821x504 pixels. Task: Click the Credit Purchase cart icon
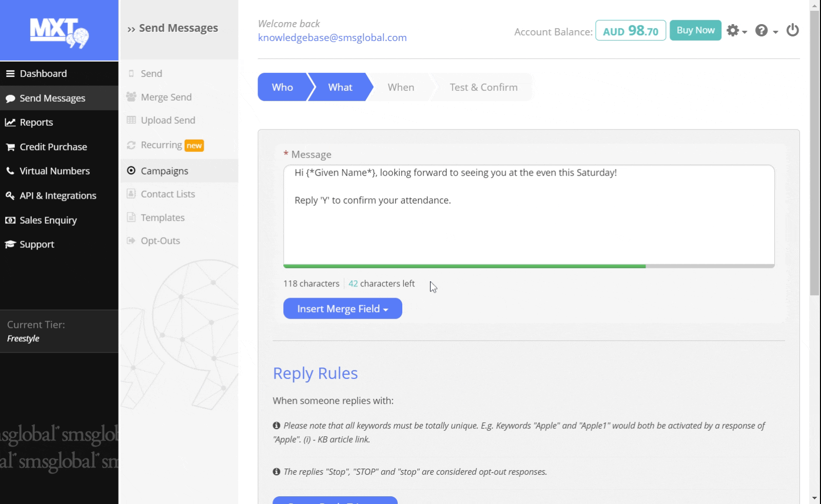[10, 147]
